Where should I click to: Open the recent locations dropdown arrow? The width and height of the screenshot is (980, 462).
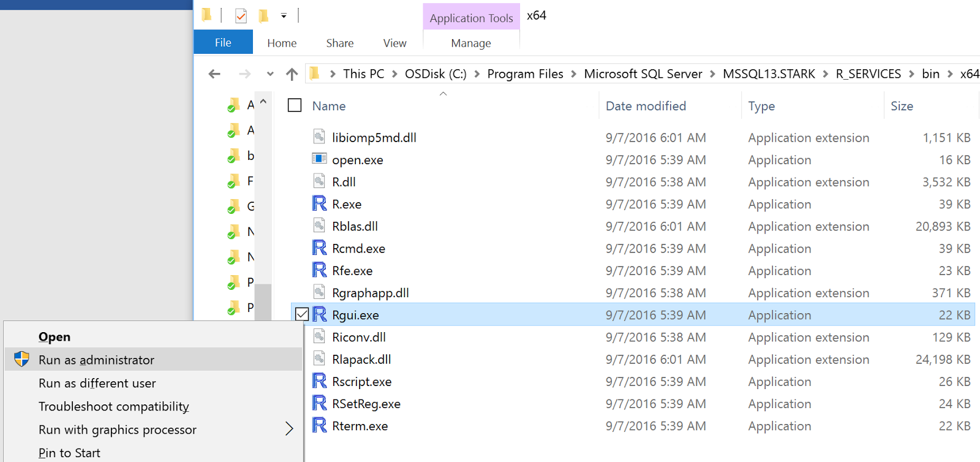[270, 74]
